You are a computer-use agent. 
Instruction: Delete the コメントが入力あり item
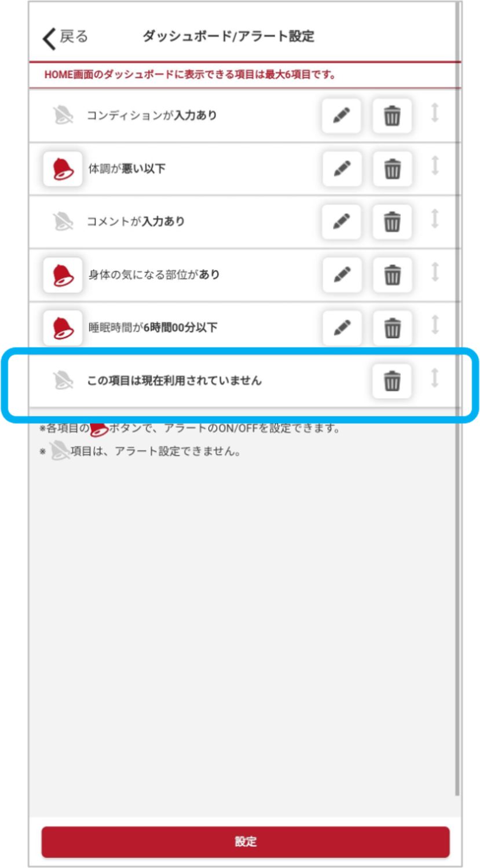pyautogui.click(x=392, y=222)
